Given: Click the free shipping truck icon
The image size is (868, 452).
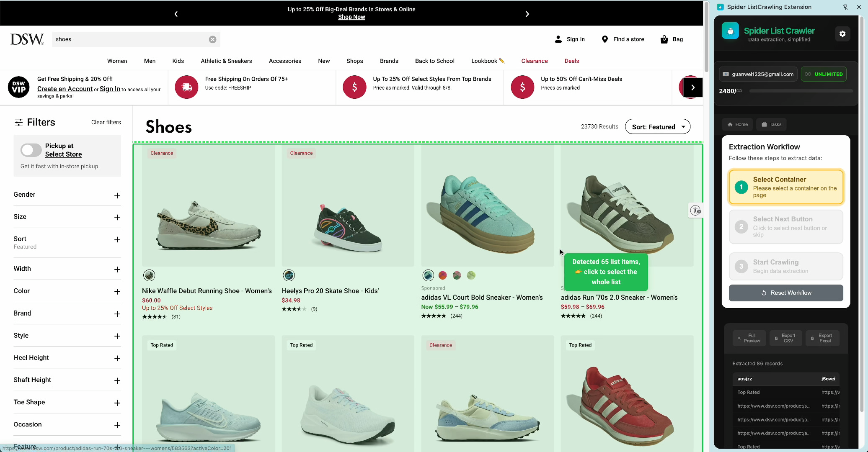Looking at the screenshot, I should [x=186, y=87].
